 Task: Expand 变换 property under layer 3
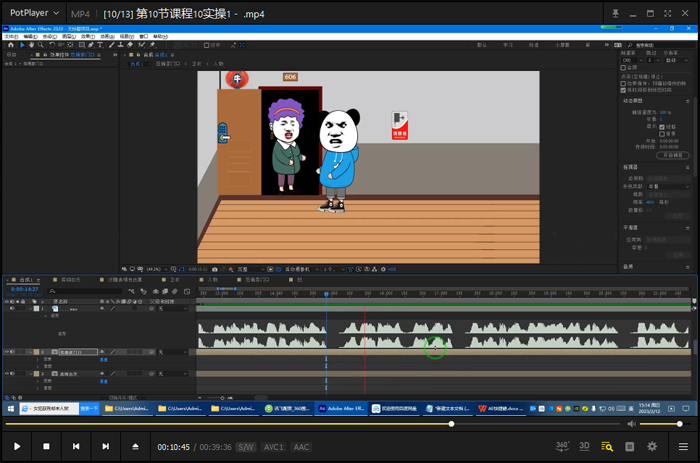click(38, 381)
